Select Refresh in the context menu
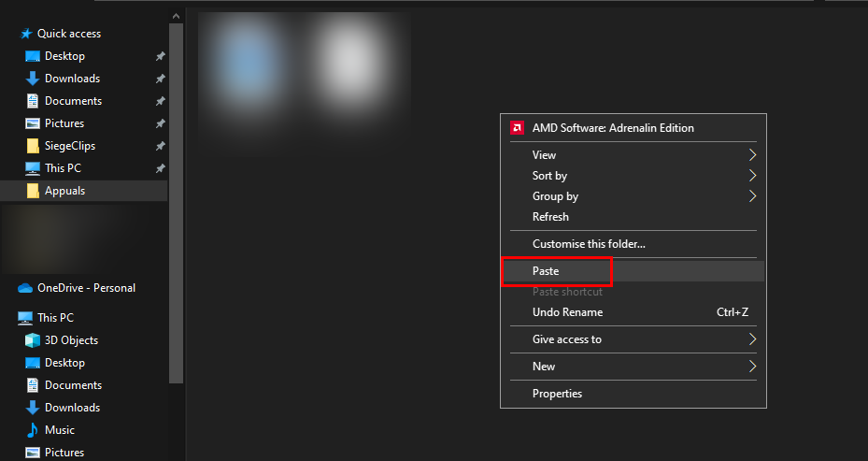Screen dimensions: 868x461 point(550,217)
